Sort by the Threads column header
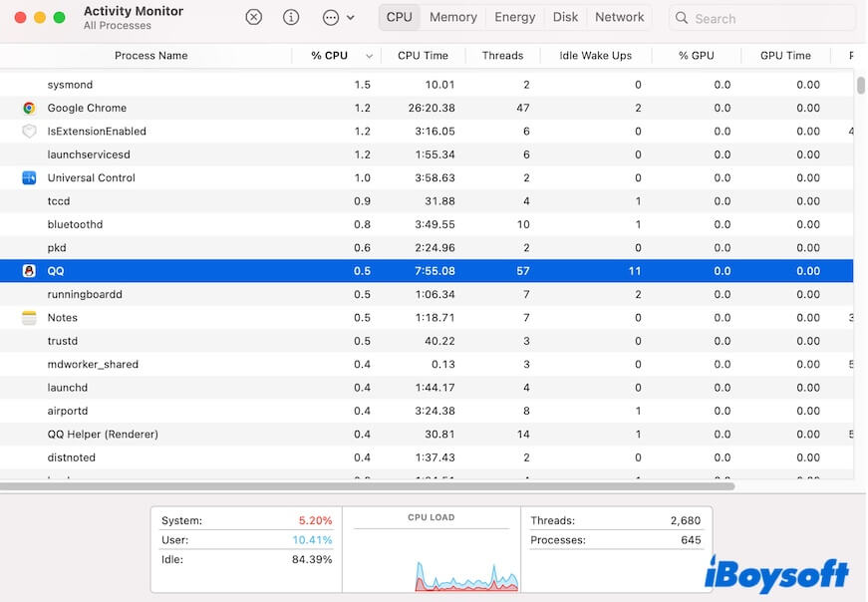The height and width of the screenshot is (602, 868). [502, 55]
